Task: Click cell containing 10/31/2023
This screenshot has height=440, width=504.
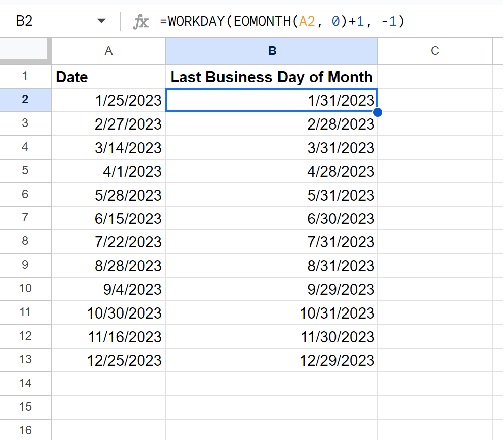Action: pos(272,313)
